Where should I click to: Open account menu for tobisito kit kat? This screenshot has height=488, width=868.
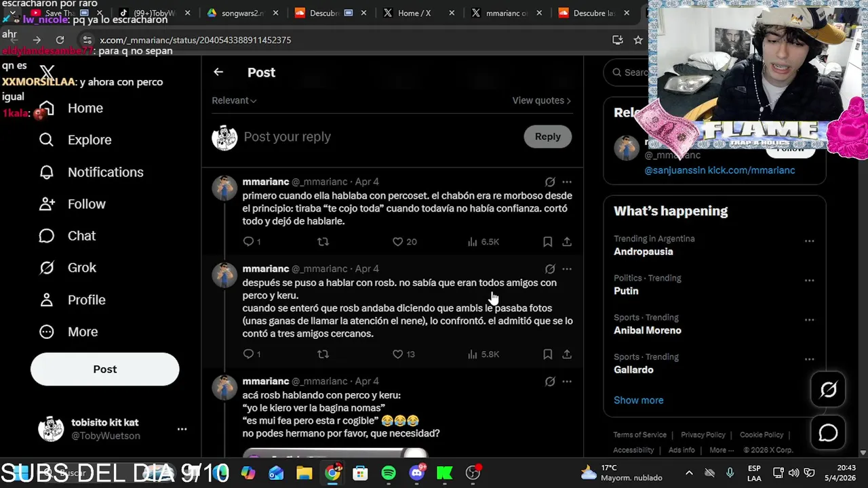pyautogui.click(x=182, y=429)
